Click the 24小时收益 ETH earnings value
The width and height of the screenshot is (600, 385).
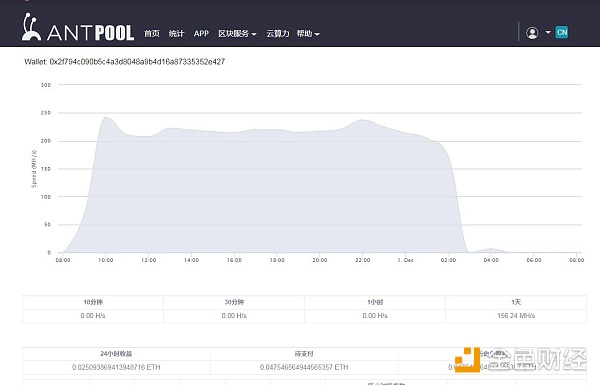(x=116, y=367)
